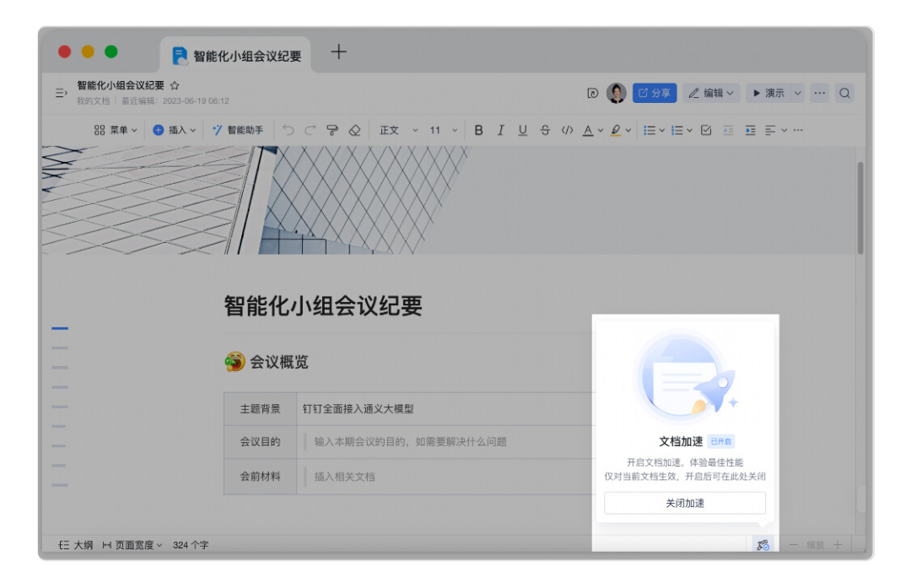Click the 关闭加速 button

point(684,503)
